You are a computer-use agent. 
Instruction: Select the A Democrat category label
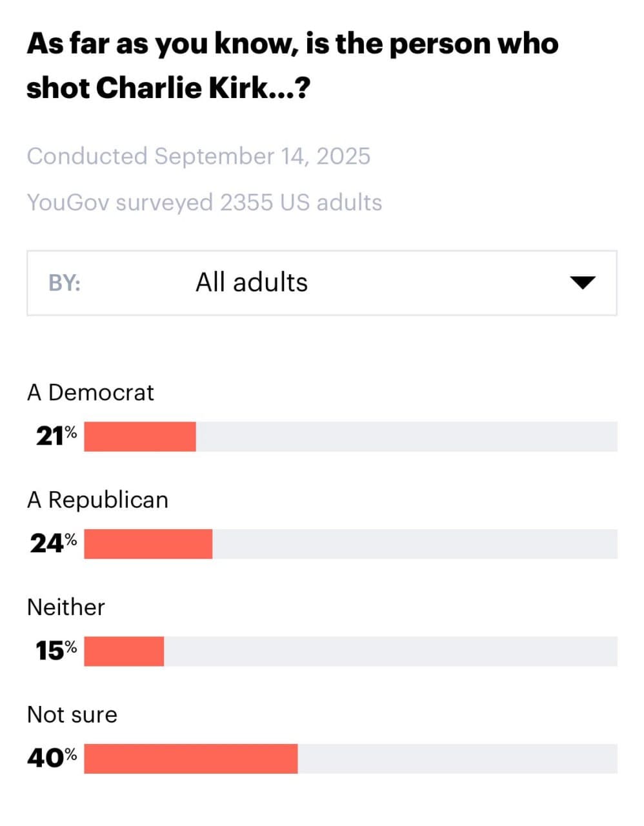coord(90,392)
